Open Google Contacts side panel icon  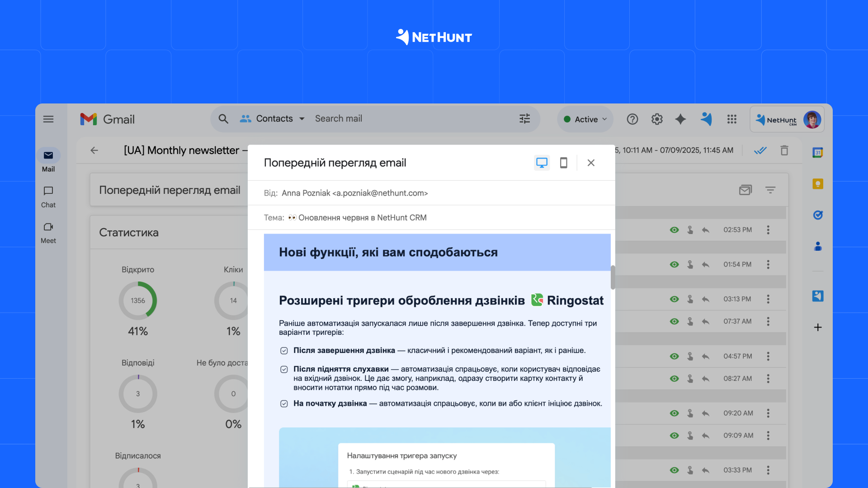818,246
